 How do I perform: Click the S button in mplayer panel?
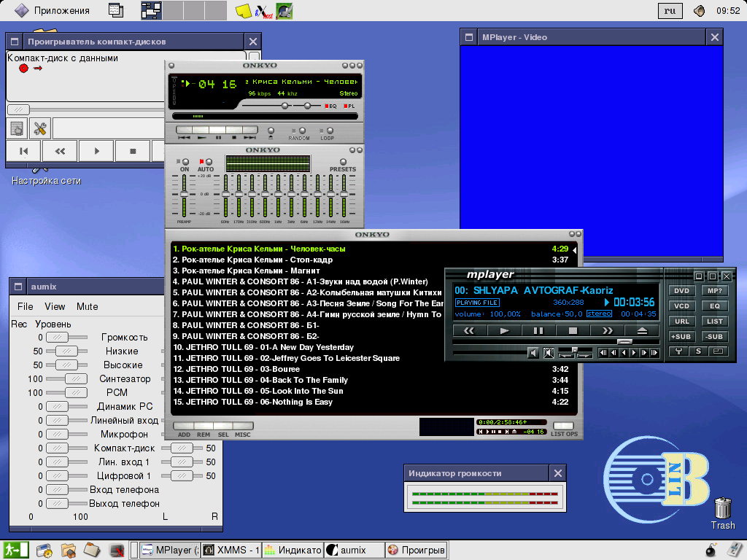[698, 351]
